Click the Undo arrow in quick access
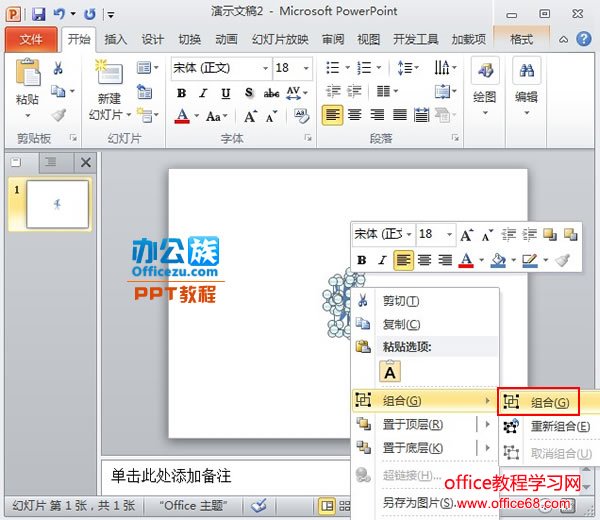 point(59,14)
